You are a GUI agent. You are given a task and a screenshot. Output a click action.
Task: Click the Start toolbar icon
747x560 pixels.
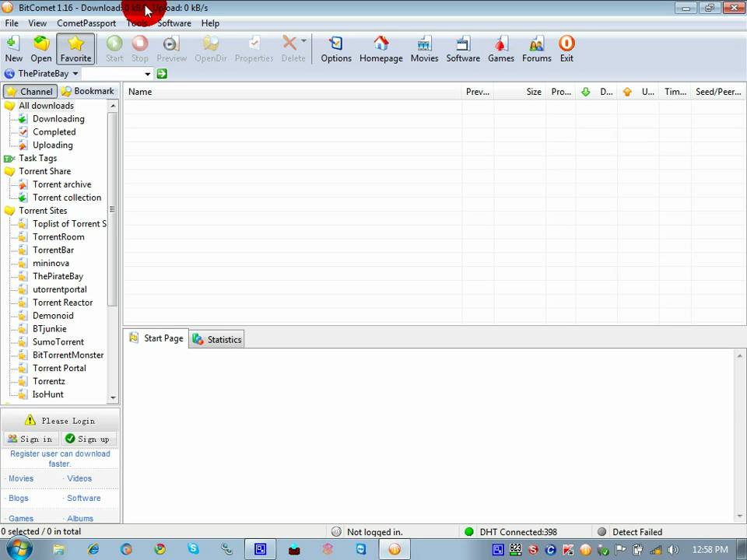click(114, 49)
